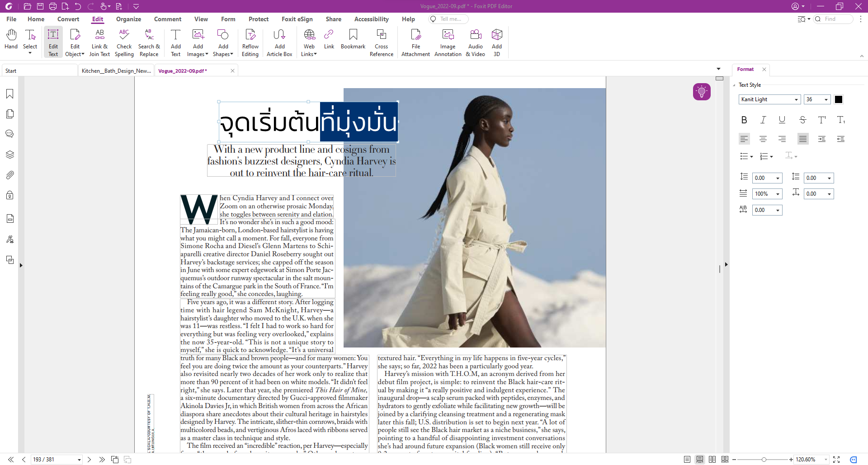The image size is (868, 465).
Task: Toggle bold formatting in the Format panel
Action: [744, 120]
